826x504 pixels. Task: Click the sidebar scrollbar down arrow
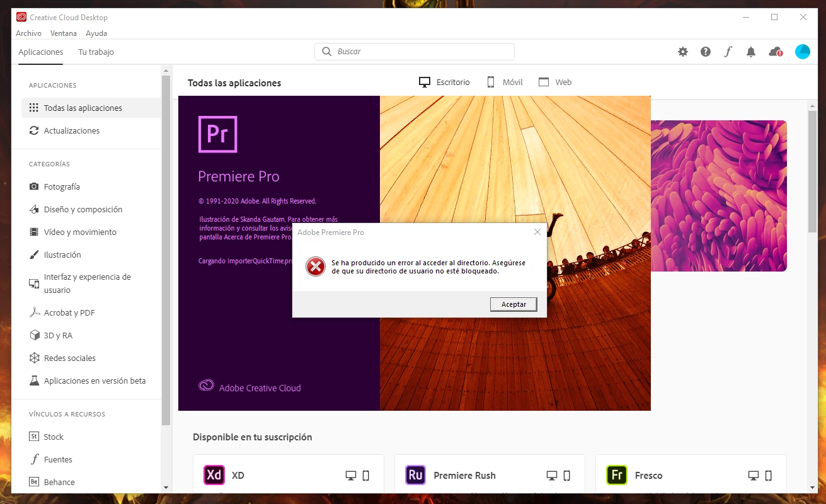pos(166,487)
